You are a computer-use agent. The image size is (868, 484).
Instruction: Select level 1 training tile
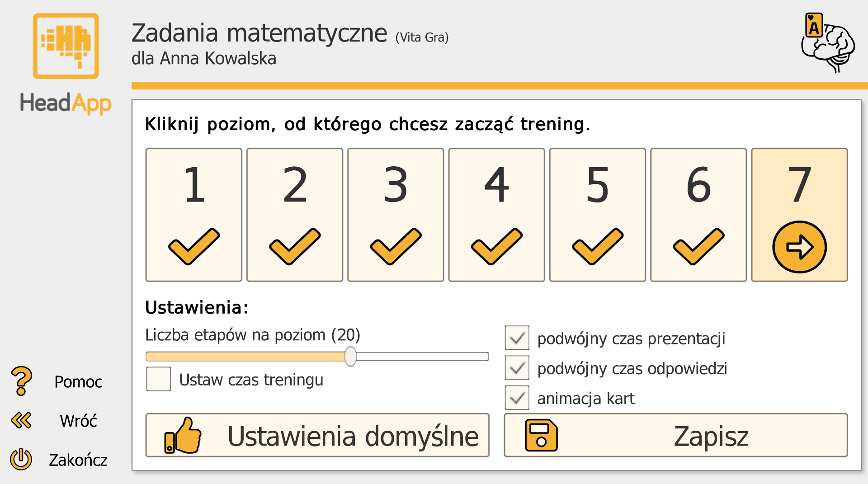[x=193, y=215]
